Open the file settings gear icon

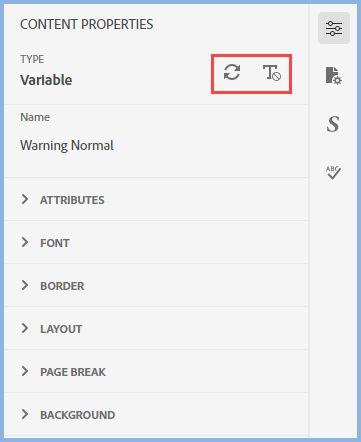(333, 76)
